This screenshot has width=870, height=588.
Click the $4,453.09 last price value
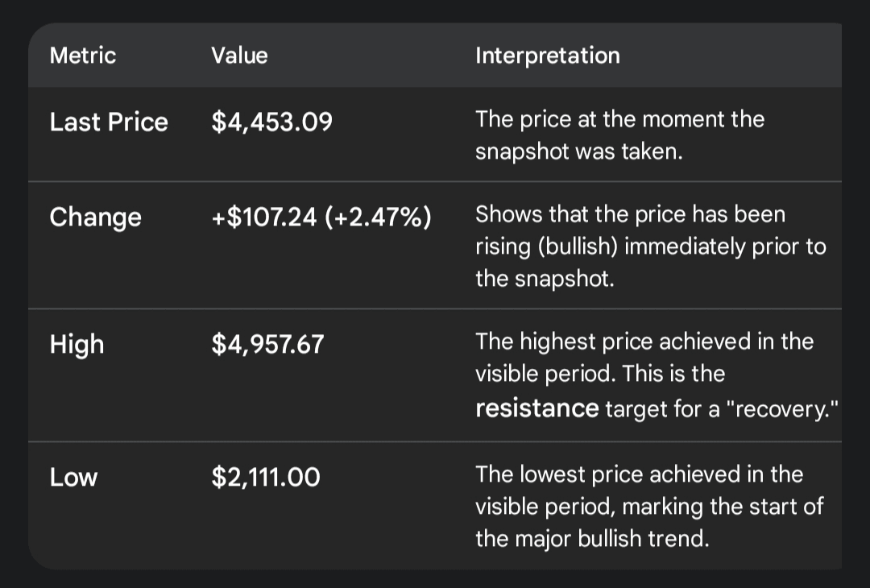pos(271,122)
